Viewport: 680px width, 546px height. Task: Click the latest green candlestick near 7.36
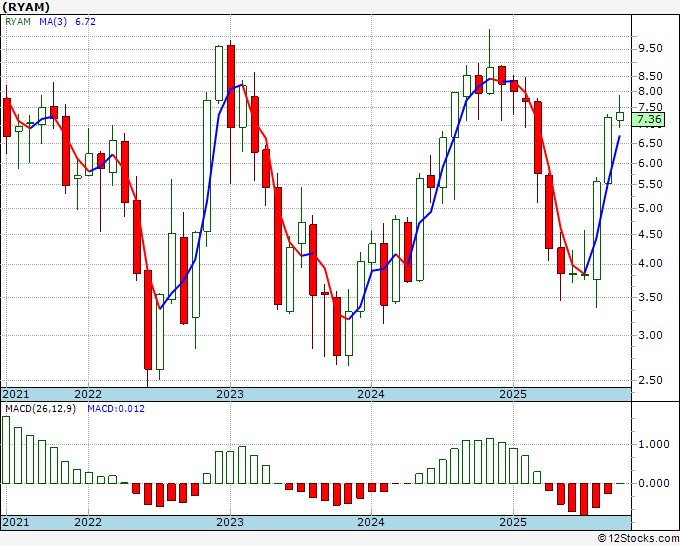point(620,116)
